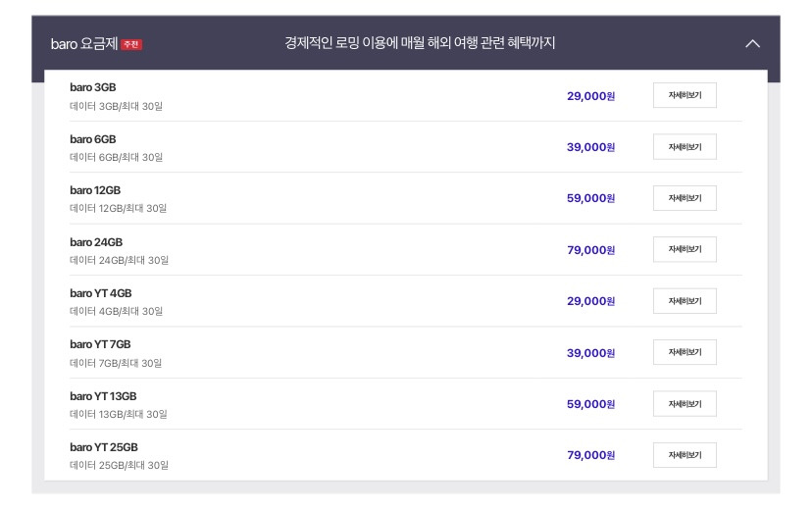Click the red 추천 badge
This screenshot has height=512, width=812.
pyautogui.click(x=131, y=44)
